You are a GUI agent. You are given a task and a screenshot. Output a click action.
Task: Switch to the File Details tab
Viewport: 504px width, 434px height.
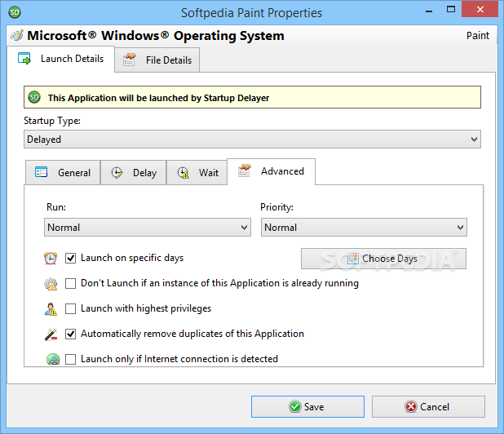click(157, 60)
